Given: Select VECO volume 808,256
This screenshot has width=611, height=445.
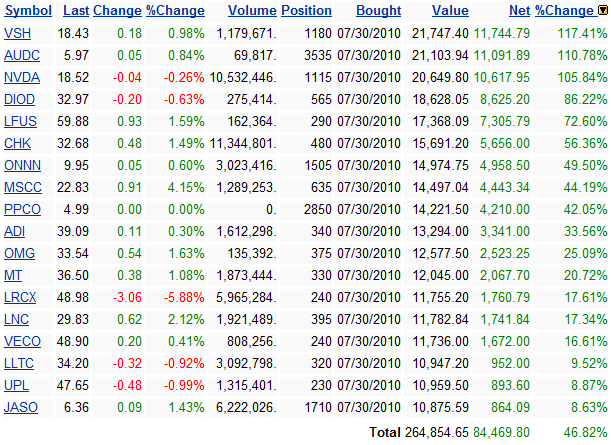Looking at the screenshot, I should pyautogui.click(x=252, y=342).
